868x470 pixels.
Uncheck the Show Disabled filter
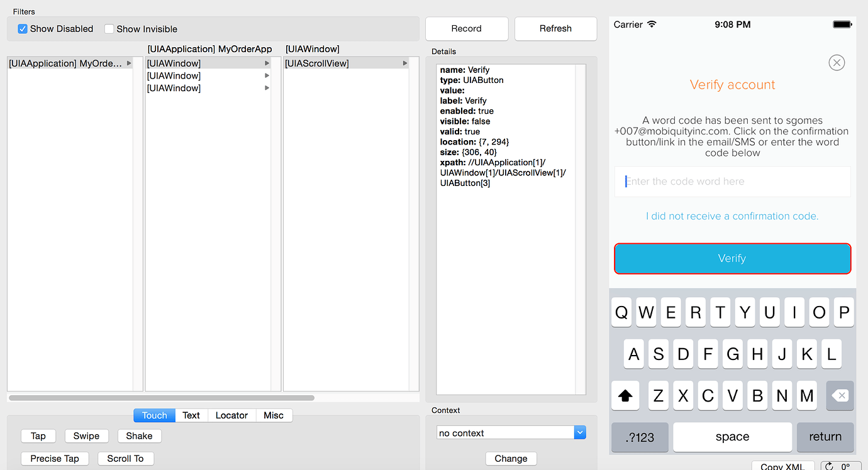23,29
